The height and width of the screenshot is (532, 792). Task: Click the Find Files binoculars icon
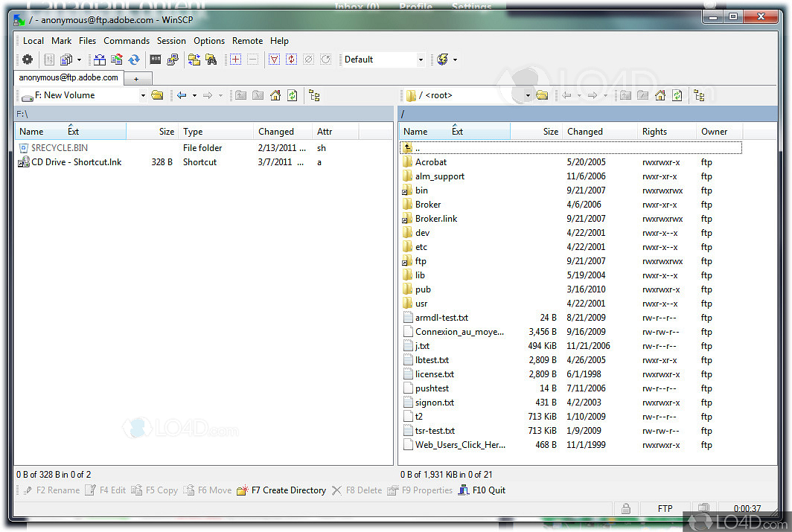coord(211,60)
